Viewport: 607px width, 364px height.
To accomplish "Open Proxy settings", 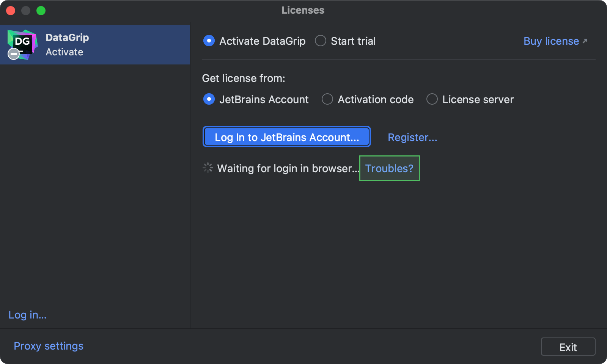I will click(x=49, y=346).
